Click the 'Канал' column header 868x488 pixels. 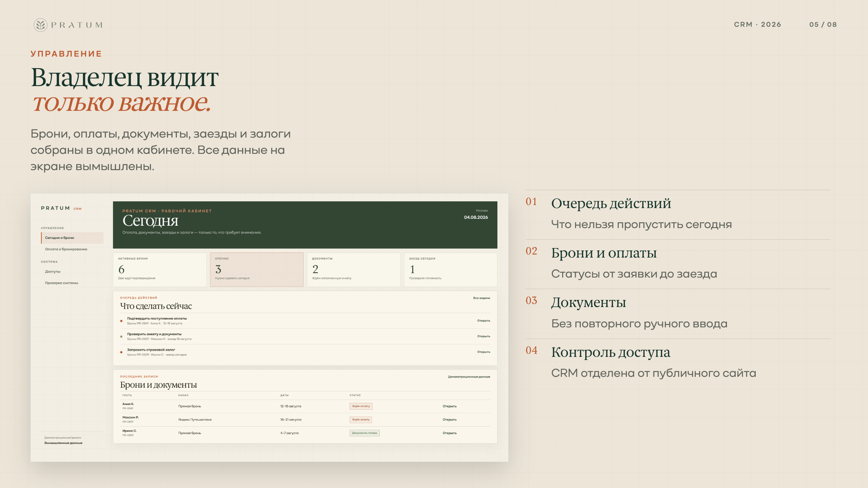pyautogui.click(x=183, y=395)
